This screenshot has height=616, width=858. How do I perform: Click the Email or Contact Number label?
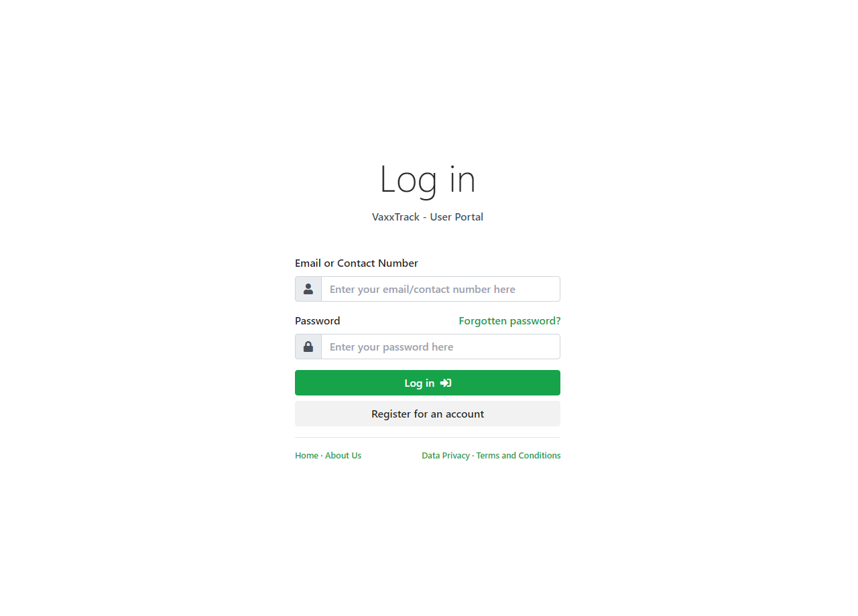tap(357, 263)
